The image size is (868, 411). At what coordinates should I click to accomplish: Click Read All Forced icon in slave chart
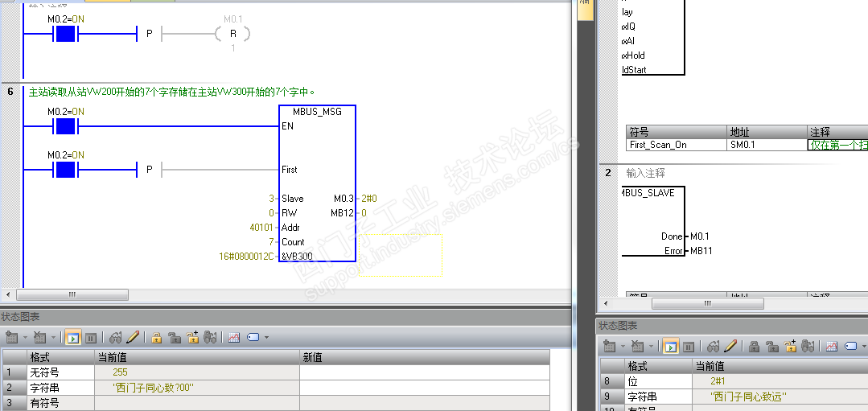[x=808, y=347]
